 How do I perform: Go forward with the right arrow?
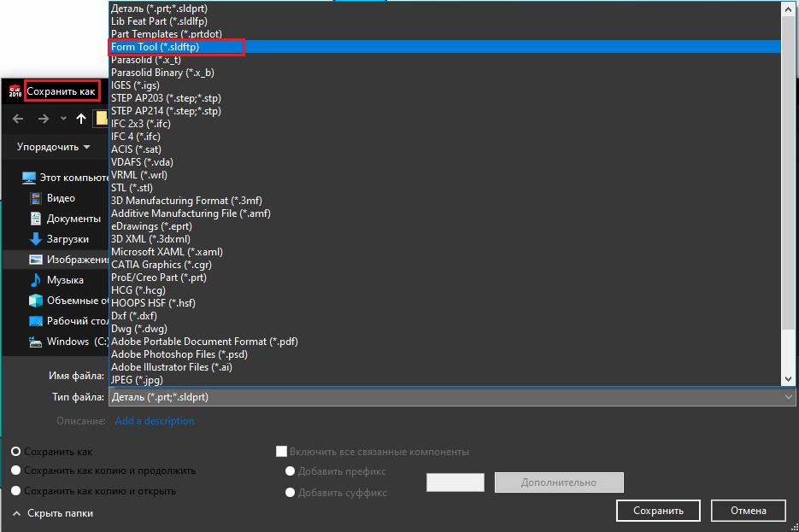[44, 119]
